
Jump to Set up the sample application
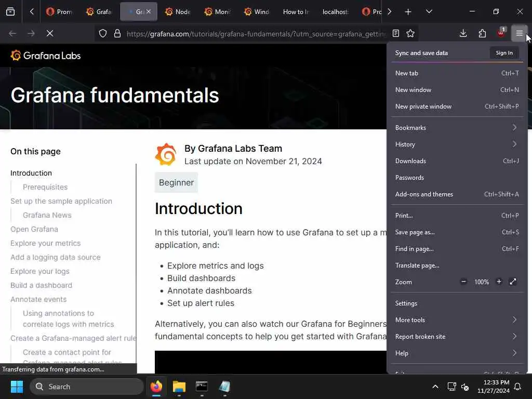(x=61, y=201)
